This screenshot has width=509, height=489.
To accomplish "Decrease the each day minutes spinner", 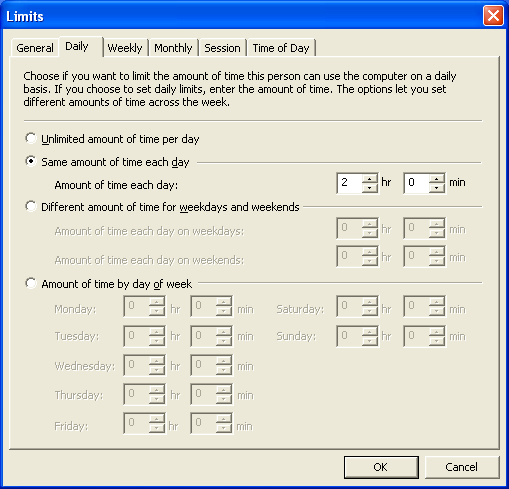I will [436, 188].
